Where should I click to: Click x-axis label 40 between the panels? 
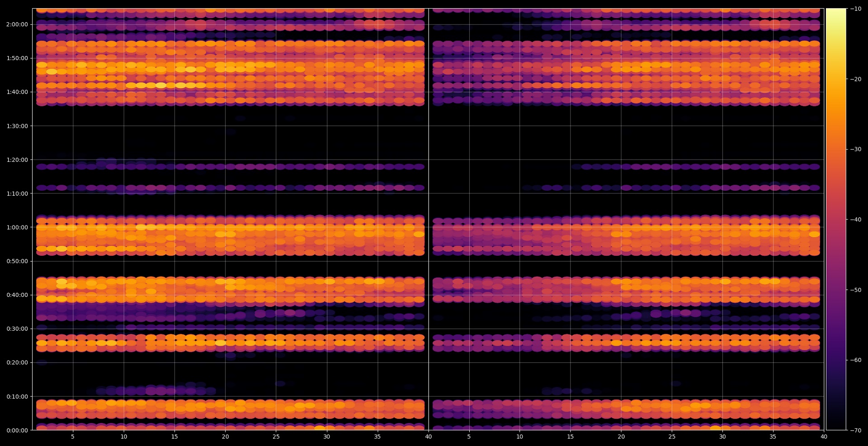coord(428,437)
